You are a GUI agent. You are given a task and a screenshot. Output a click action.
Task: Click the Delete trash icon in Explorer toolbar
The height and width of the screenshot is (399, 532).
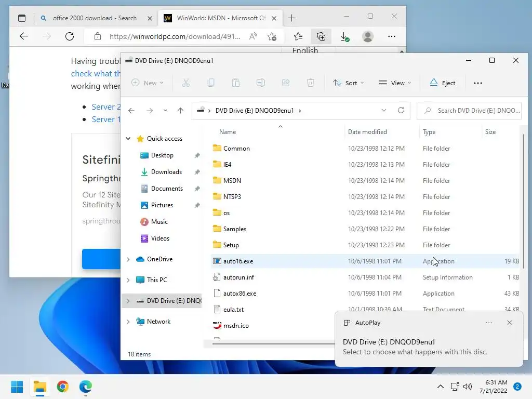pyautogui.click(x=311, y=83)
